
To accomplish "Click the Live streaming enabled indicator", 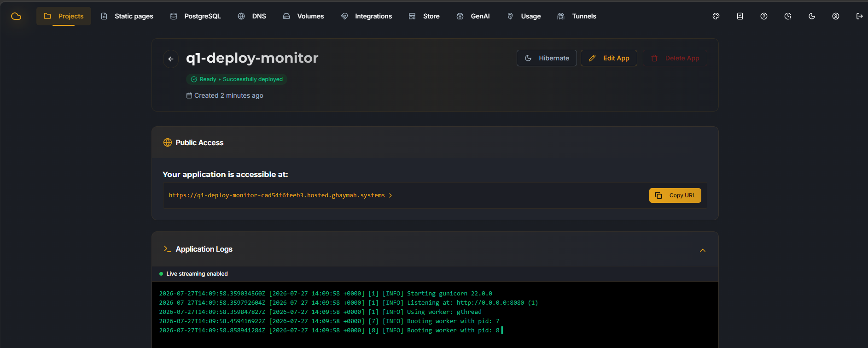I will point(193,274).
